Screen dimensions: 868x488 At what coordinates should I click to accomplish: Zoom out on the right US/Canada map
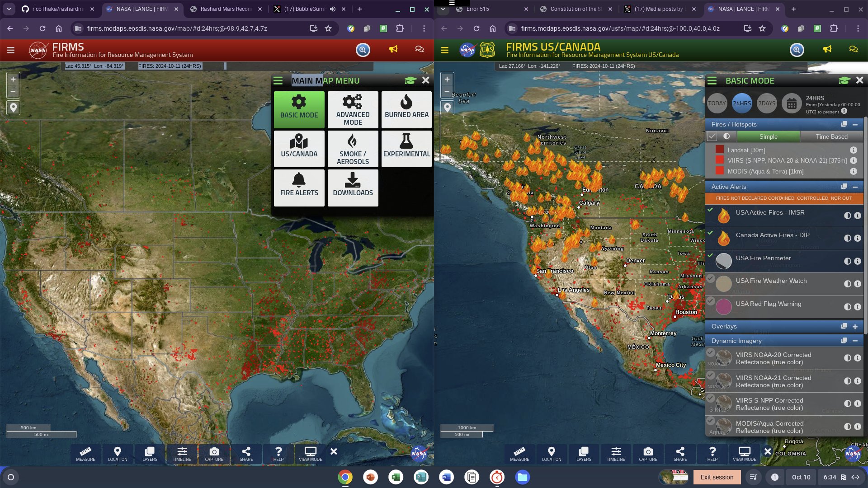tap(447, 91)
